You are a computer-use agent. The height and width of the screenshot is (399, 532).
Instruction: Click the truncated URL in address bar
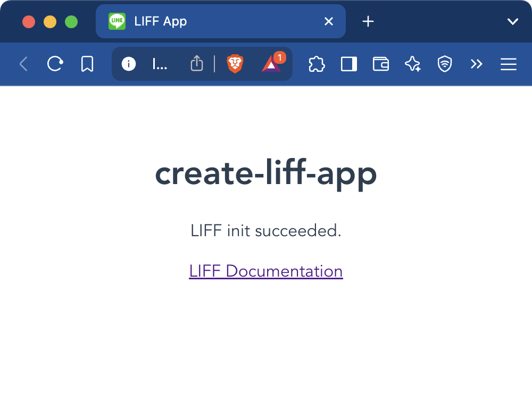pyautogui.click(x=160, y=64)
